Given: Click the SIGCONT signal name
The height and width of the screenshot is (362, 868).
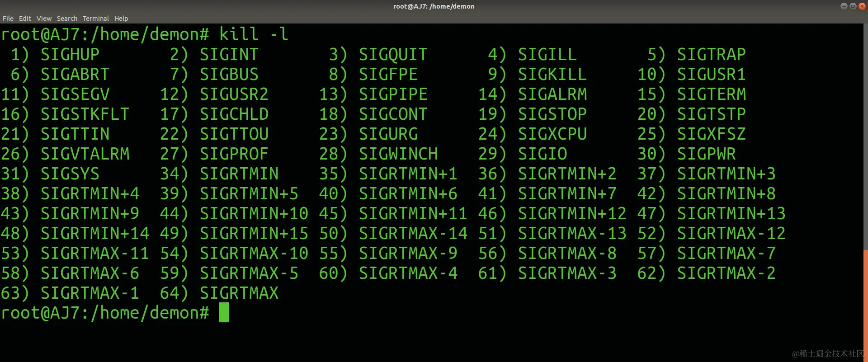Looking at the screenshot, I should pos(393,114).
